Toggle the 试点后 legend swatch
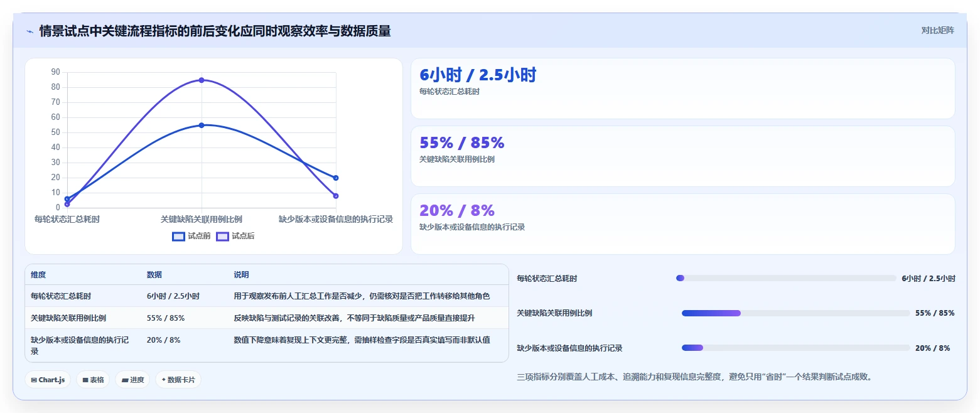The height and width of the screenshot is (413, 980). (222, 236)
